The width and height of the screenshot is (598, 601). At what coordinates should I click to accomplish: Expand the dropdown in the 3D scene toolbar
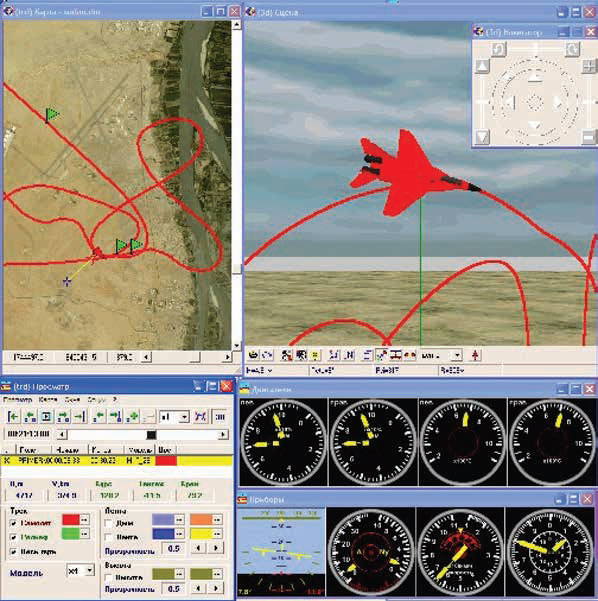coord(457,355)
